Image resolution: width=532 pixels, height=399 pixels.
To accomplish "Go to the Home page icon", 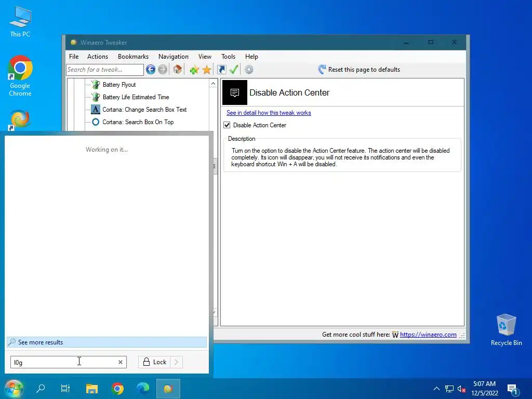I will pyautogui.click(x=178, y=70).
